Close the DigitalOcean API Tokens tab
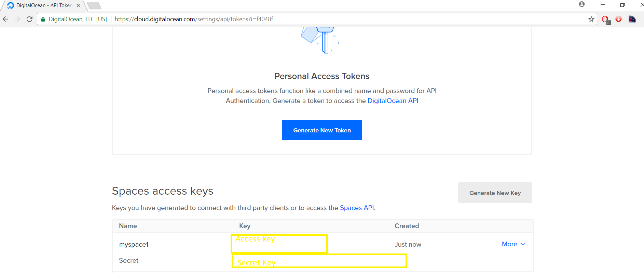This screenshot has width=644, height=273. pos(78,5)
